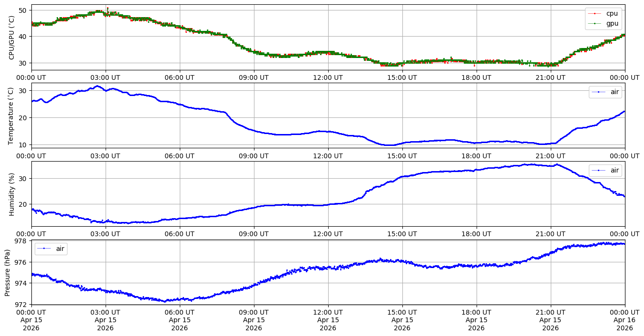This screenshot has width=644, height=336.
Task: Select the Temperature (°C) y-axis label
Action: (12, 115)
